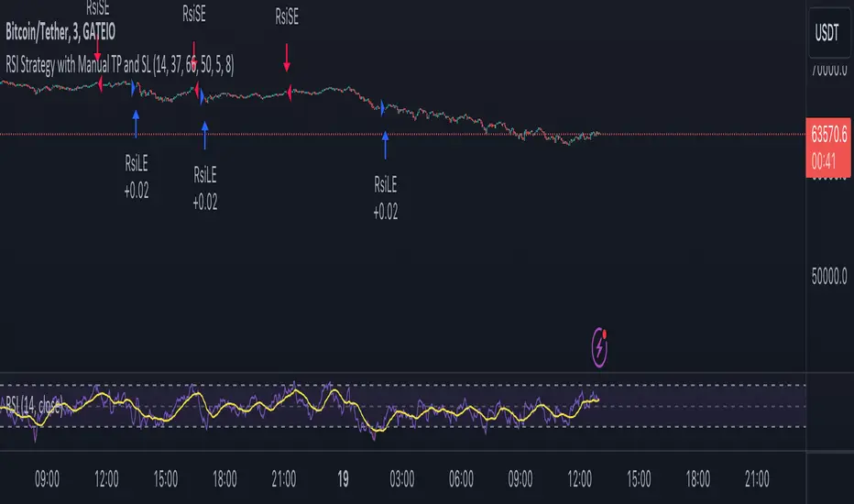Open the USDT currency selector
Viewport: 854px width, 504px height.
(x=829, y=33)
